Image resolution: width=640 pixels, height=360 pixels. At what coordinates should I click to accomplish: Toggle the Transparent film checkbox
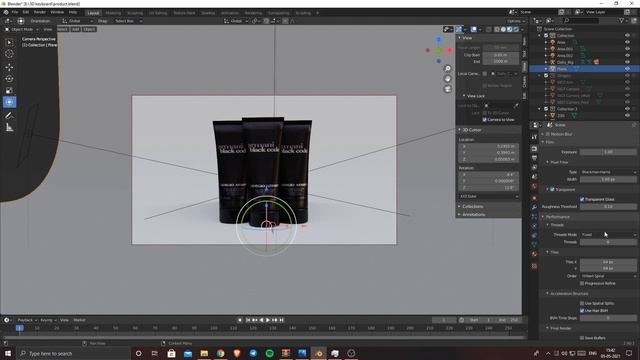(x=552, y=189)
